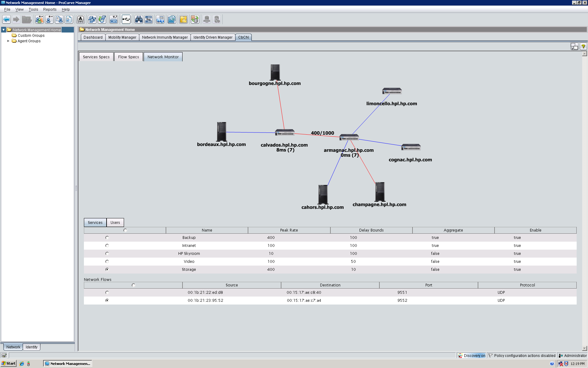Select the Video service radio button

tap(107, 262)
